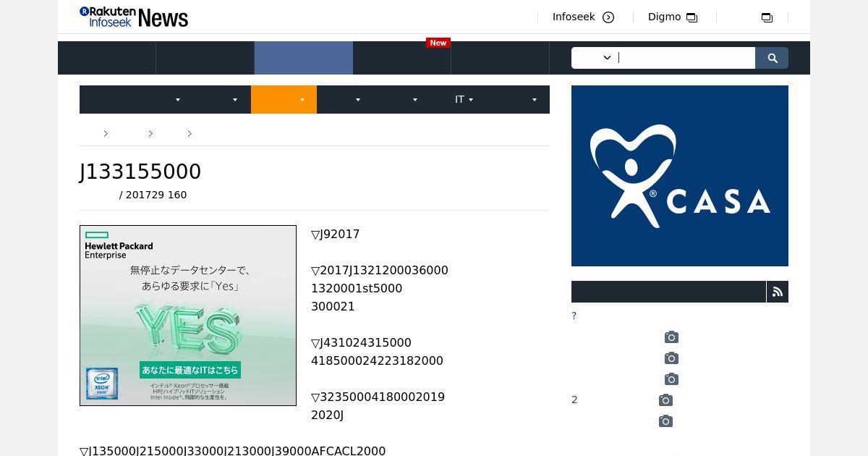Viewport: 868px width, 456px height.
Task: Click the window icon next to Digmo
Action: coord(692,17)
